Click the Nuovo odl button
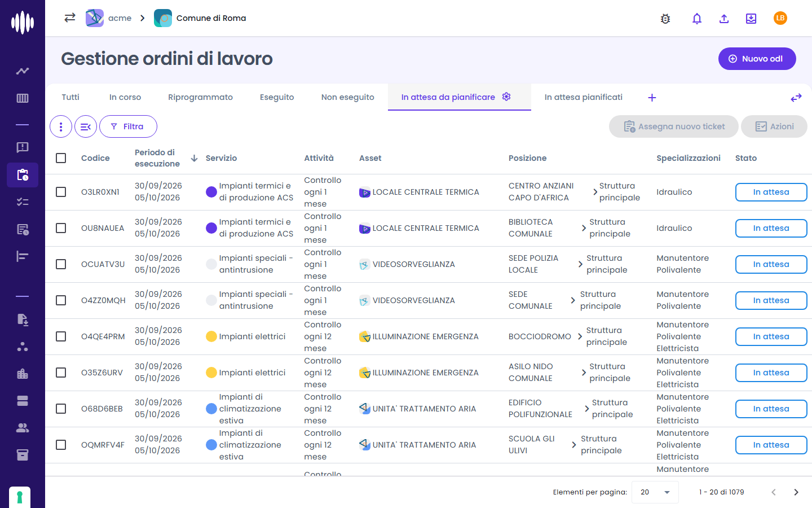812x508 pixels. click(x=757, y=59)
